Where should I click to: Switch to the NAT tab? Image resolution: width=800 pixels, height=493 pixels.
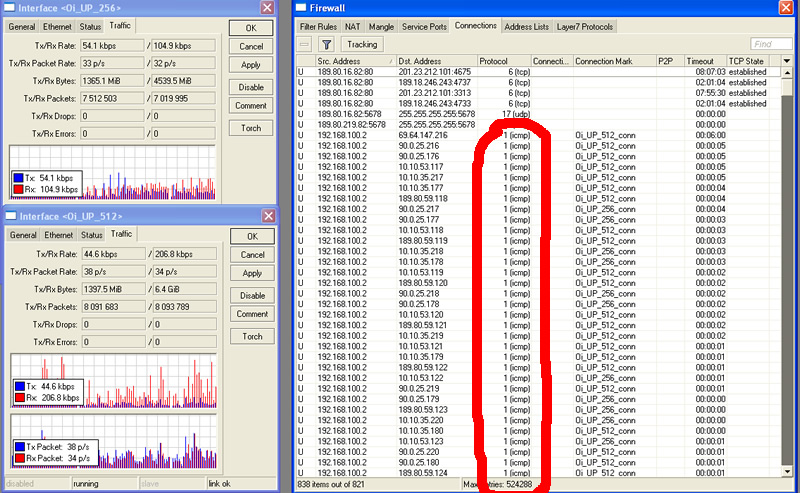353,27
